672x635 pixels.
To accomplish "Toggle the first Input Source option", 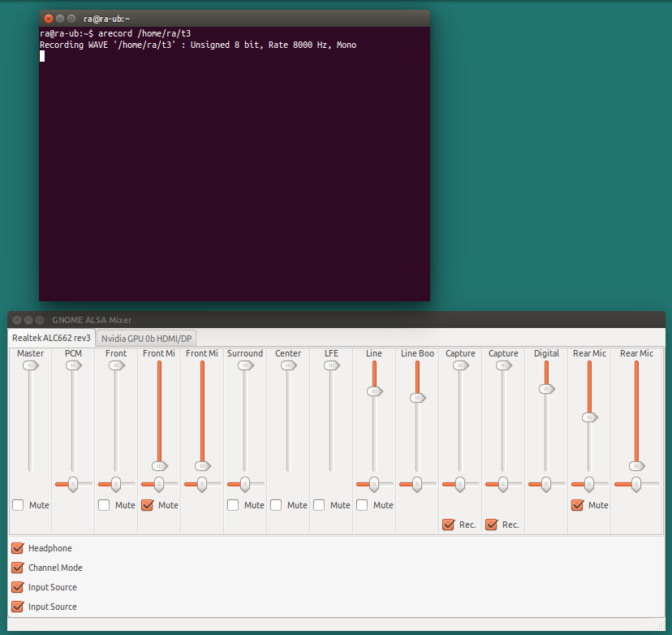I will [x=17, y=587].
